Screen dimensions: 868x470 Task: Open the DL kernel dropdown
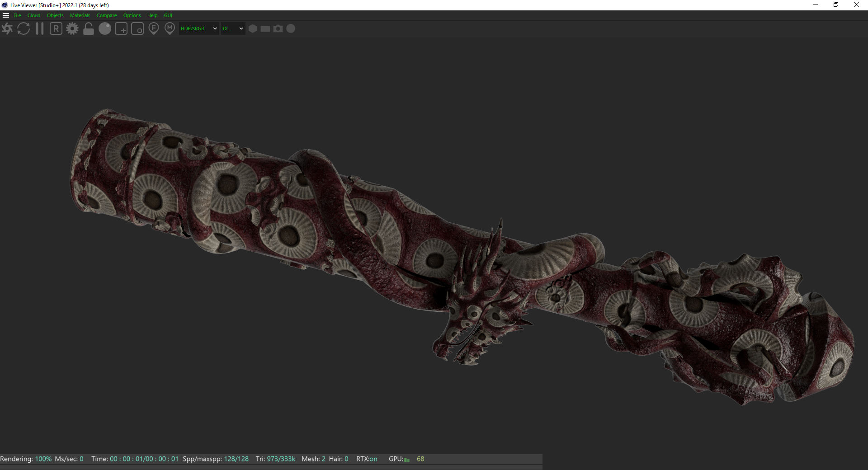click(233, 29)
